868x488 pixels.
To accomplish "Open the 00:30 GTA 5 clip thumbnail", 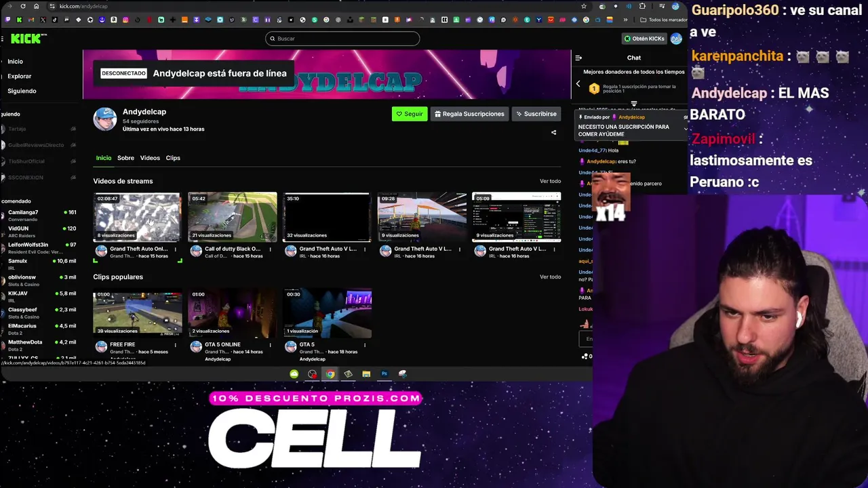I will pyautogui.click(x=327, y=313).
